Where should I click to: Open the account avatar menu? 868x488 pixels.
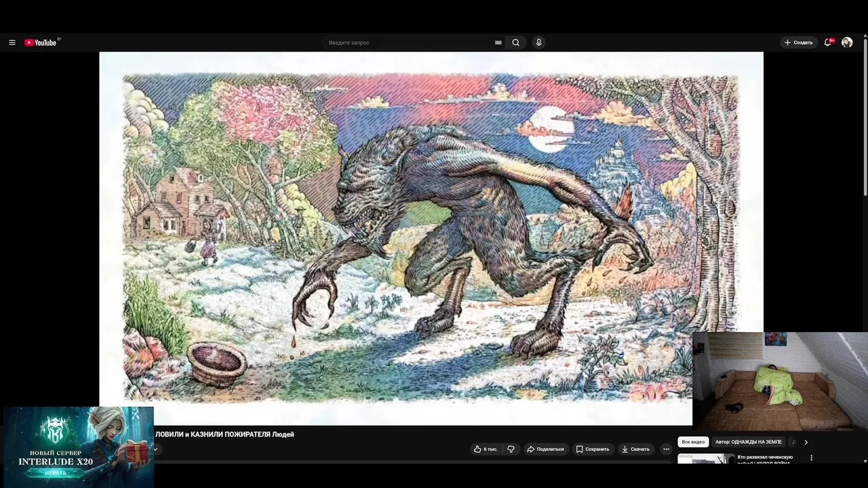pos(847,43)
